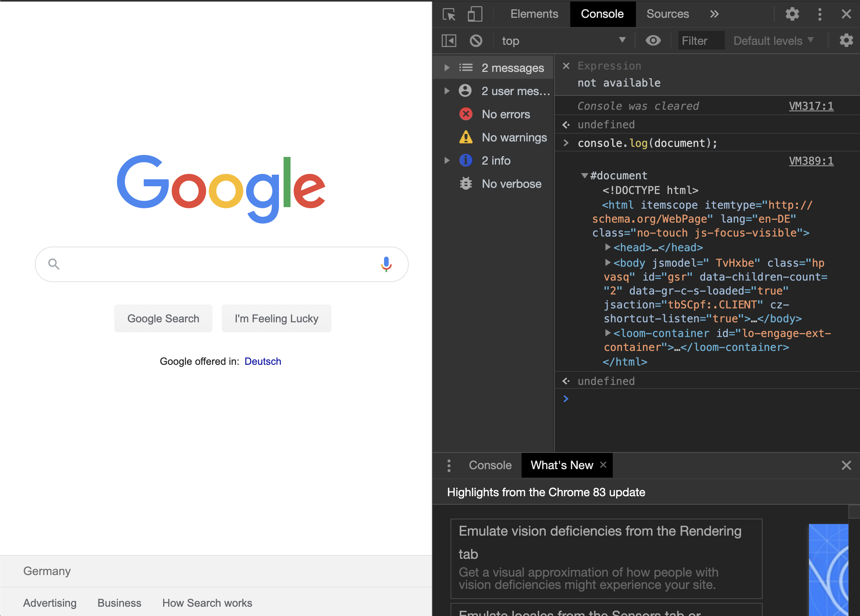Select the No errors filter row
This screenshot has width=860, height=616.
(x=493, y=114)
